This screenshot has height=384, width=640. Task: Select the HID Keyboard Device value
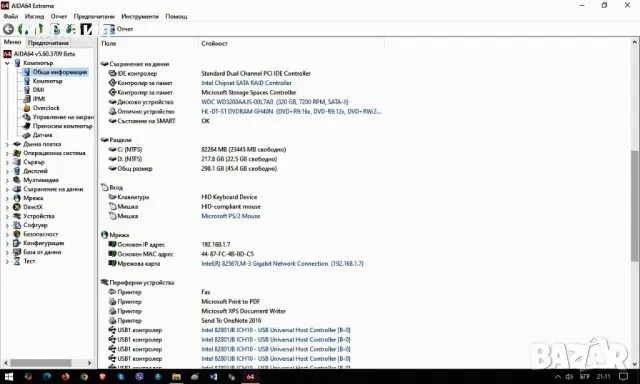(229, 197)
